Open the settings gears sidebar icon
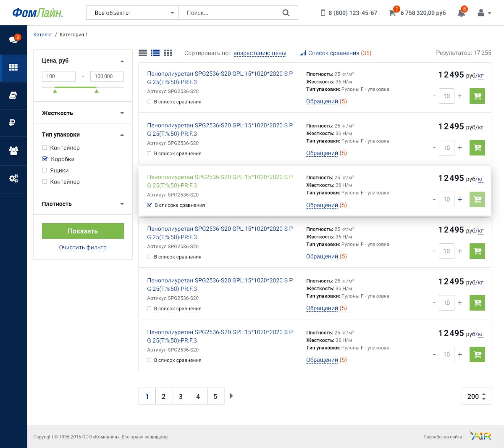 click(x=13, y=179)
